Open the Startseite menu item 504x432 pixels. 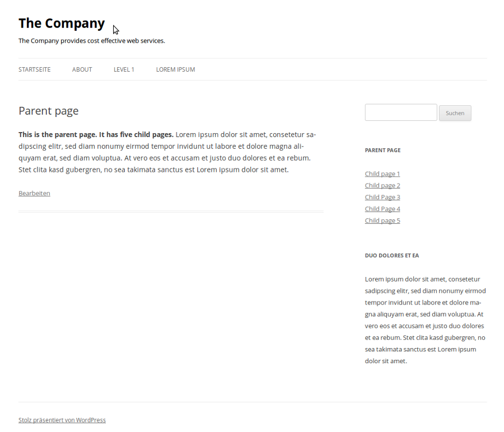[34, 69]
